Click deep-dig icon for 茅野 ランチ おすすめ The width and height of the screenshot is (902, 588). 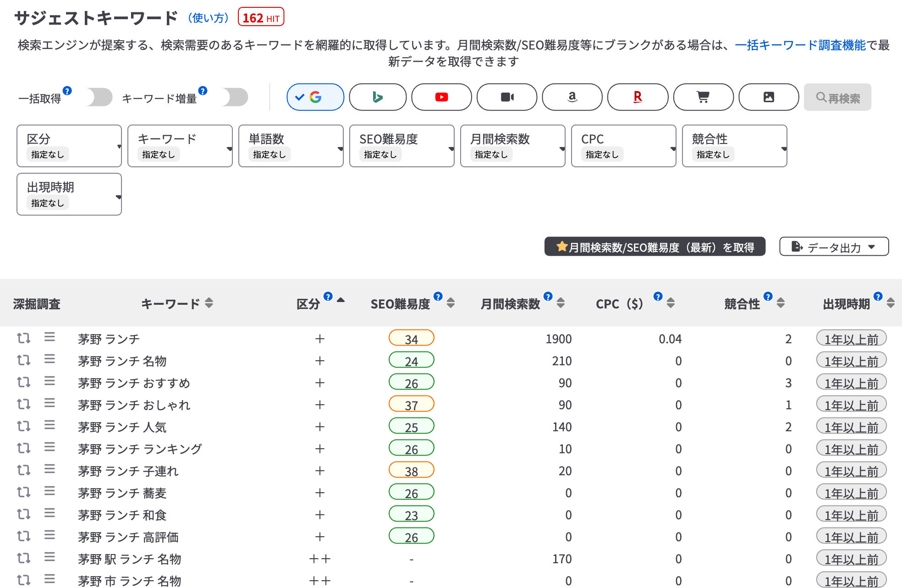tap(23, 382)
